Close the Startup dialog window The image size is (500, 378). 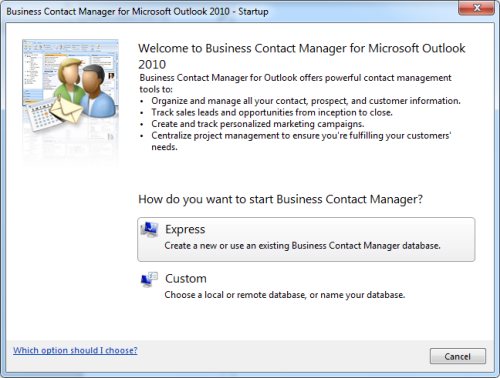(x=477, y=8)
